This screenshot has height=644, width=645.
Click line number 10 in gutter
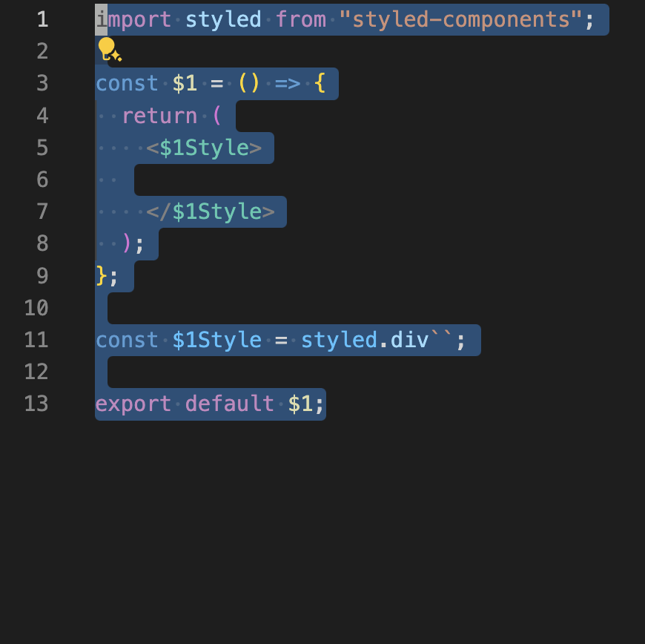coord(36,308)
